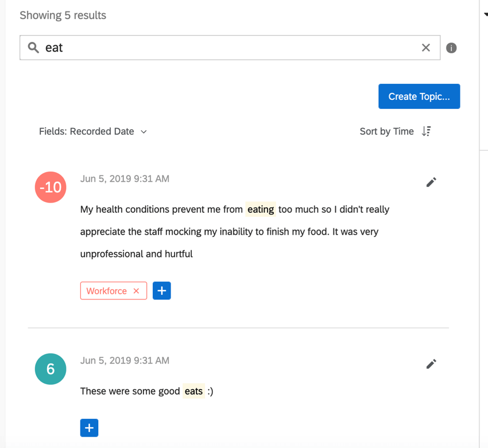Click the -10 sentiment score badge
Viewport: 488px width, 448px height.
51,187
